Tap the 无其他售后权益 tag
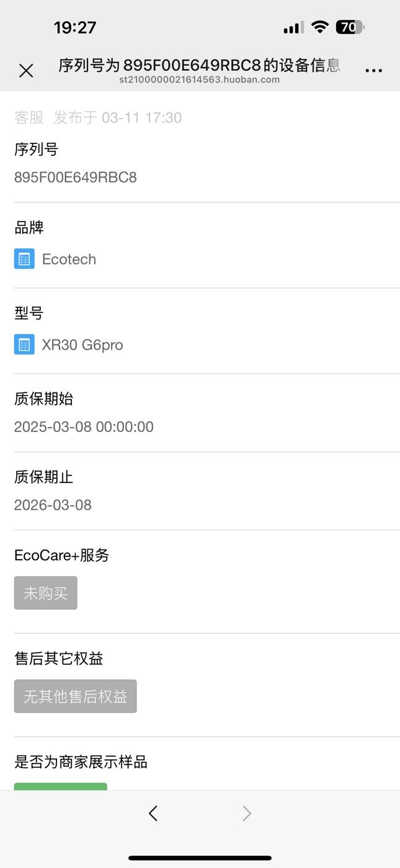The width and height of the screenshot is (400, 868). click(x=75, y=696)
